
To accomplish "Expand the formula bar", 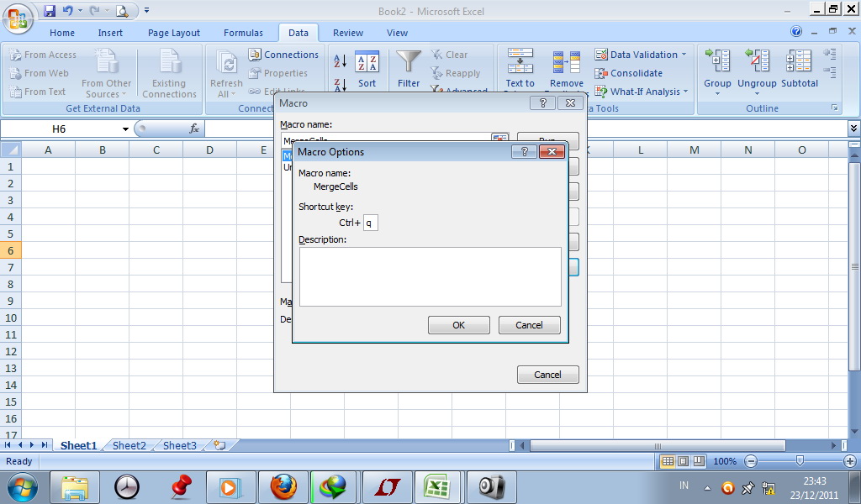I will (853, 129).
